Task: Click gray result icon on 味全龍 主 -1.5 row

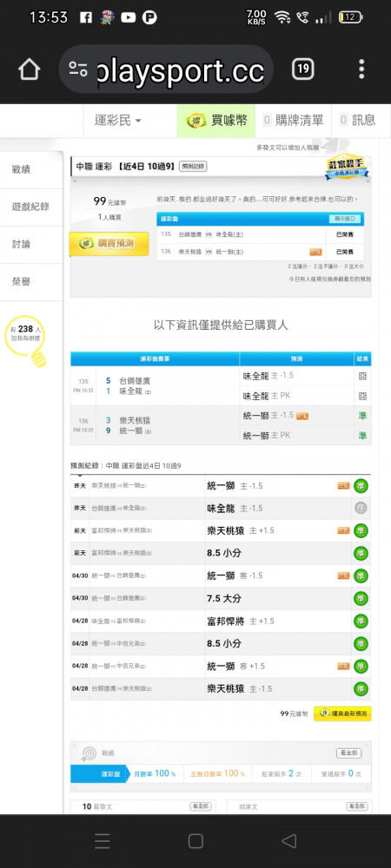Action: coord(361,508)
